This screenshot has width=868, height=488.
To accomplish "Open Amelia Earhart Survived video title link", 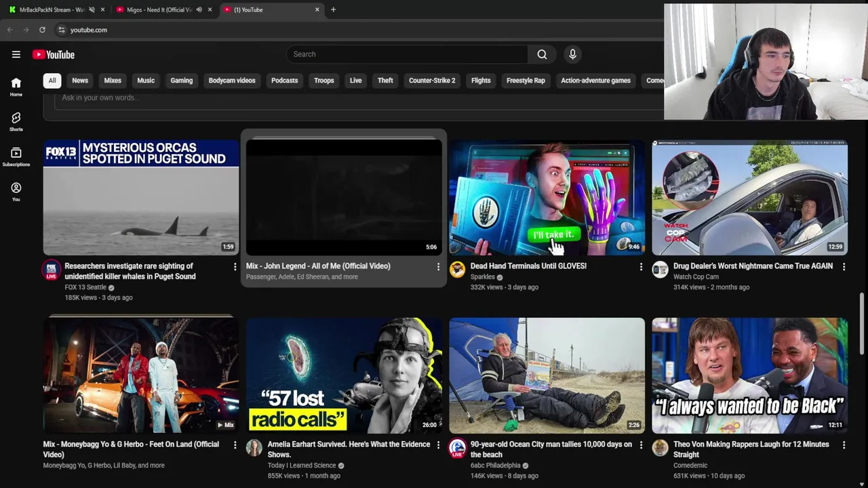I will tap(349, 449).
